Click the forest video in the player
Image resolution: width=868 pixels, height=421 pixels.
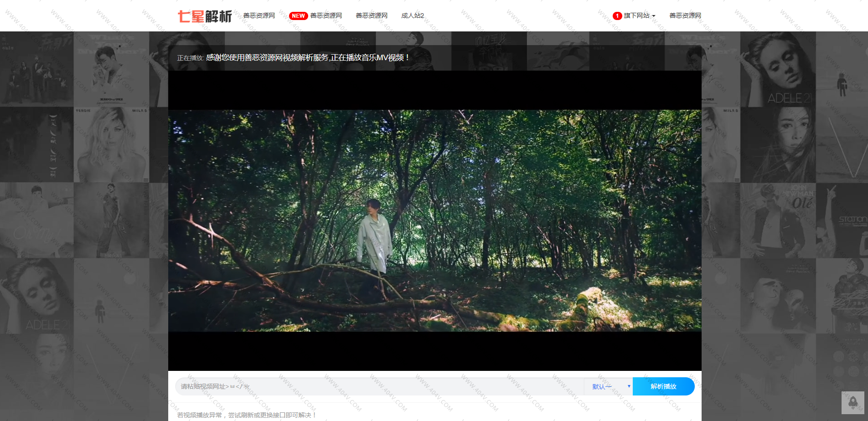click(x=434, y=221)
